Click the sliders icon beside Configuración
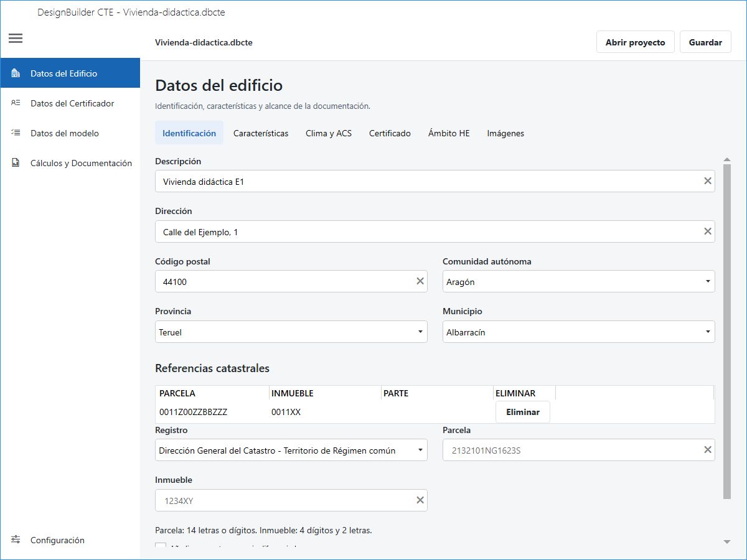This screenshot has height=560, width=747. (16, 540)
